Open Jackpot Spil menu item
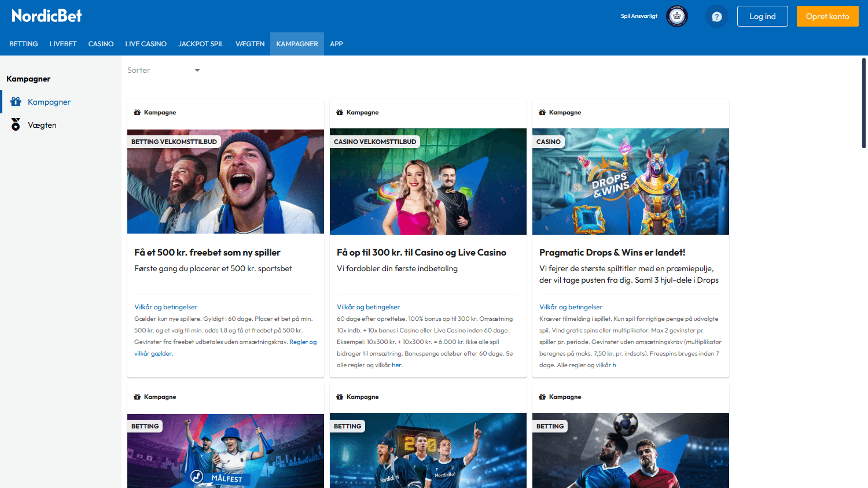The height and width of the screenshot is (488, 868). click(201, 44)
